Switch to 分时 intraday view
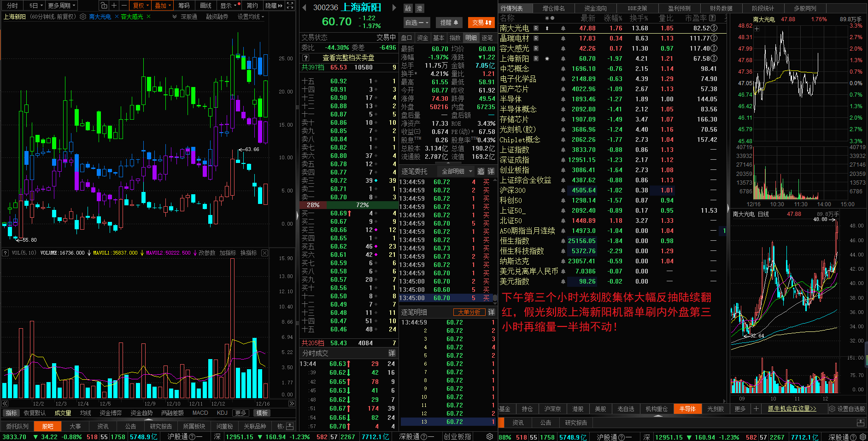This screenshot has height=441, width=868. [12, 6]
